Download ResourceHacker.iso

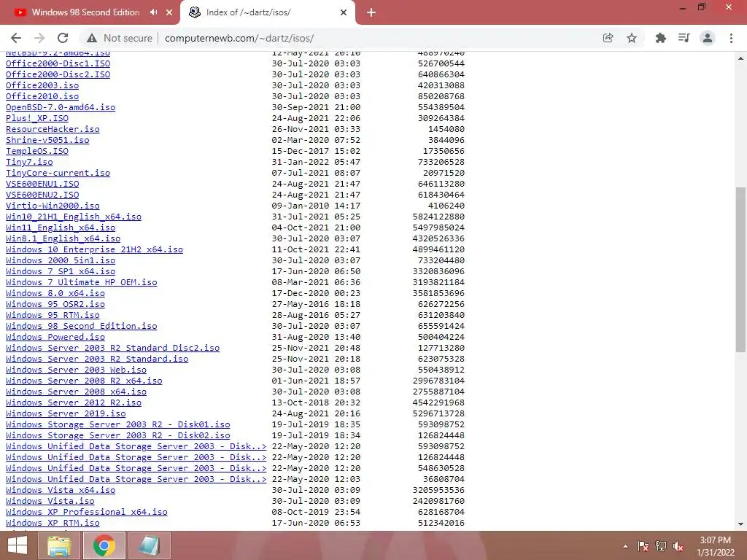click(x=53, y=129)
